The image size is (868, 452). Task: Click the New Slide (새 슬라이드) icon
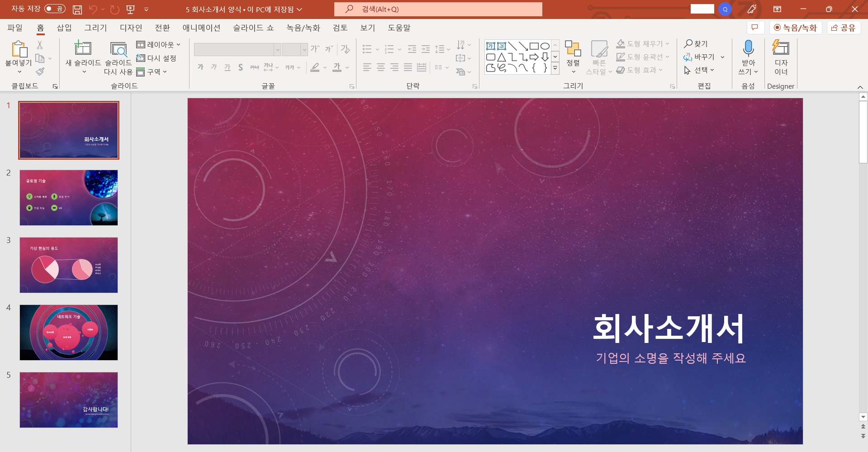(x=83, y=48)
